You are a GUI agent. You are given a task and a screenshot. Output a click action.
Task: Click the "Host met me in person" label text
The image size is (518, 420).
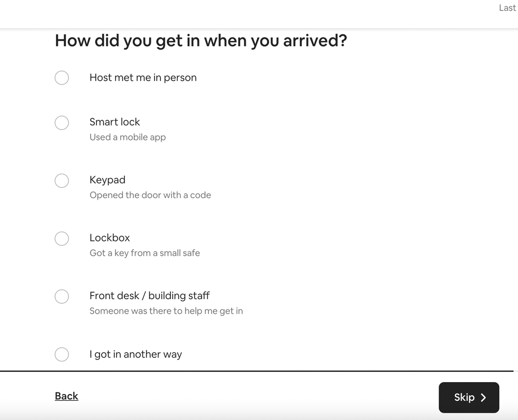point(143,78)
